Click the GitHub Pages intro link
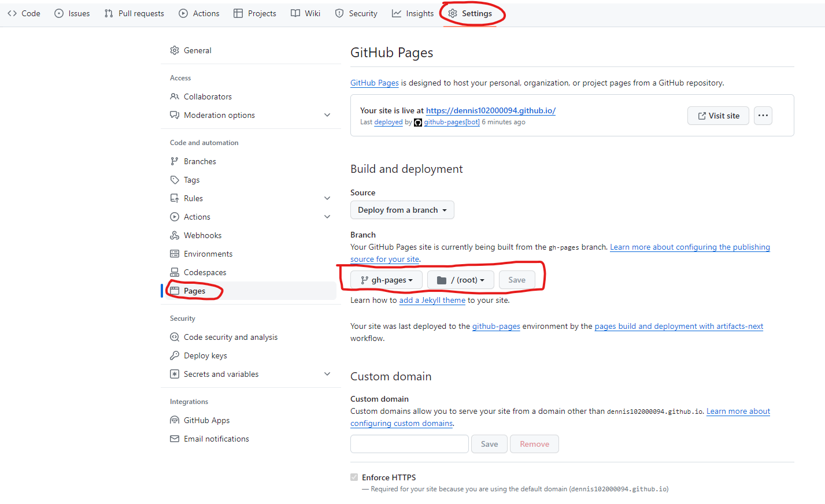 coord(375,83)
